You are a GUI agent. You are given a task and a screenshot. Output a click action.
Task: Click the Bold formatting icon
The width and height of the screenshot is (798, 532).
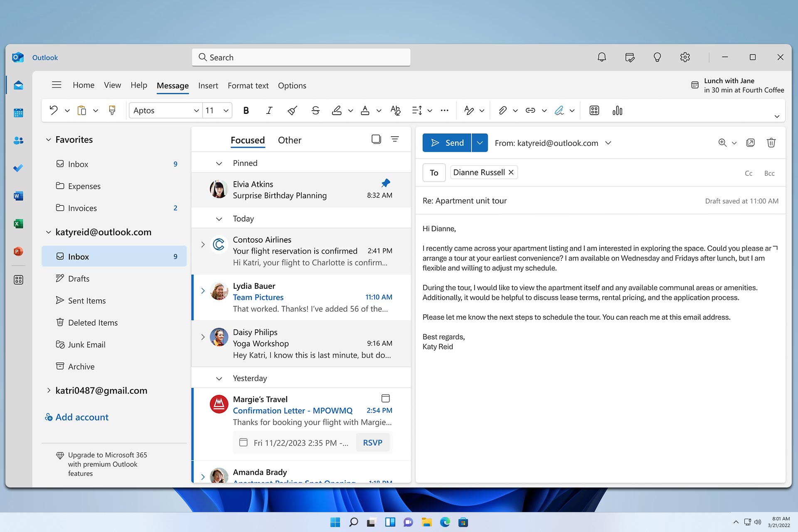coord(246,111)
